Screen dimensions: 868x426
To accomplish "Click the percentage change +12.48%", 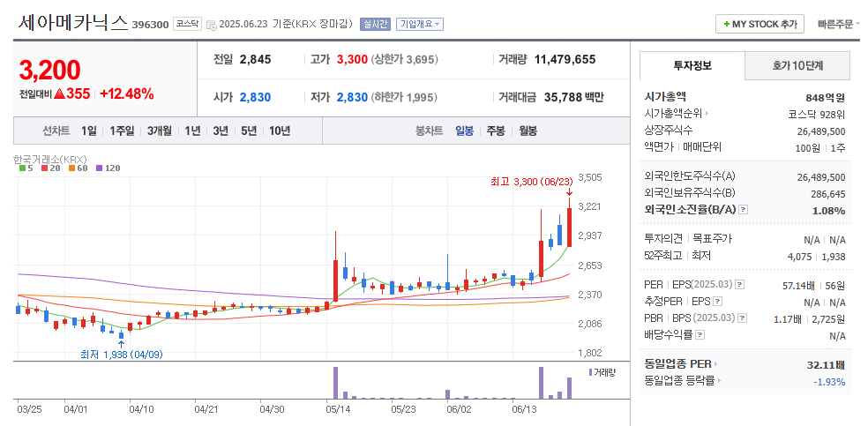I will click(127, 94).
